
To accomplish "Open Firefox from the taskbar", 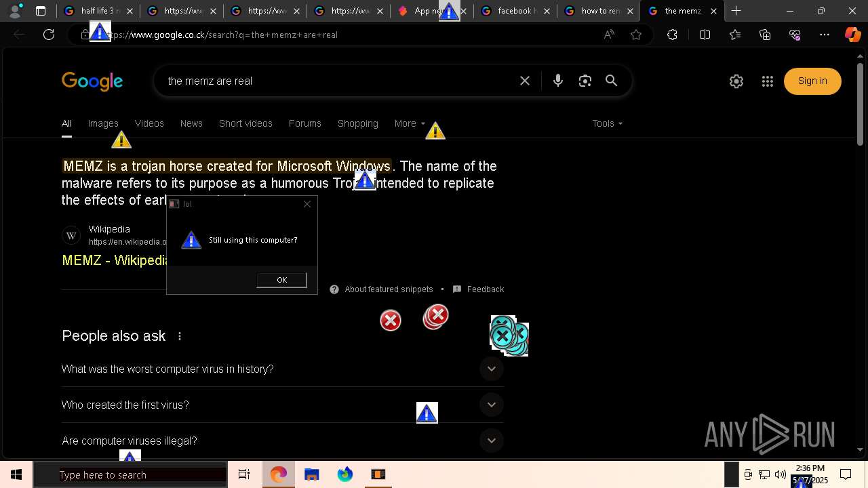I will click(x=345, y=474).
